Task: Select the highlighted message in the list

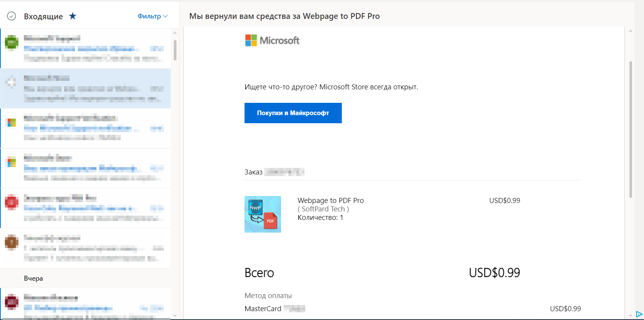Action: pos(86,89)
